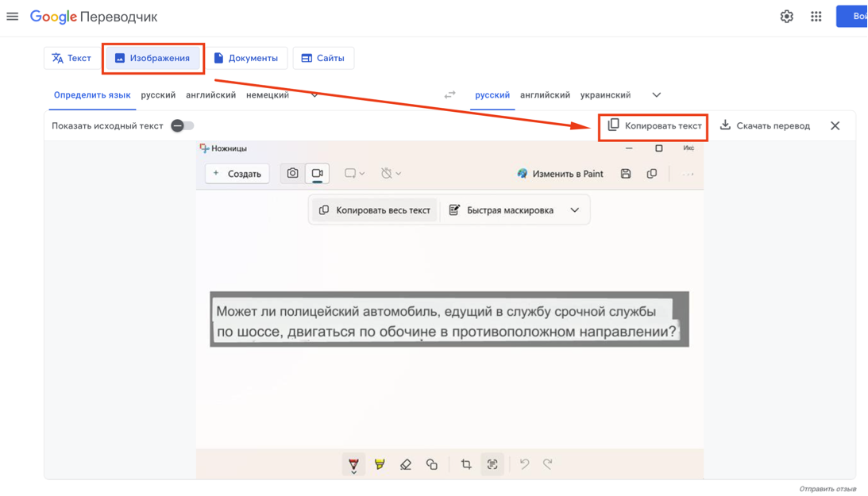Select the eraser tool in Snipping Tool
This screenshot has height=496, width=868.
(x=406, y=464)
